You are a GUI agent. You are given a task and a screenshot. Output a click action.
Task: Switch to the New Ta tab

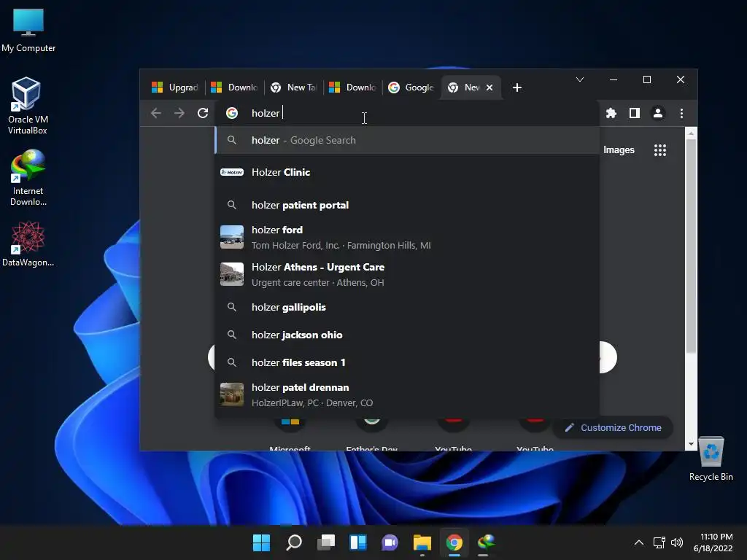293,87
